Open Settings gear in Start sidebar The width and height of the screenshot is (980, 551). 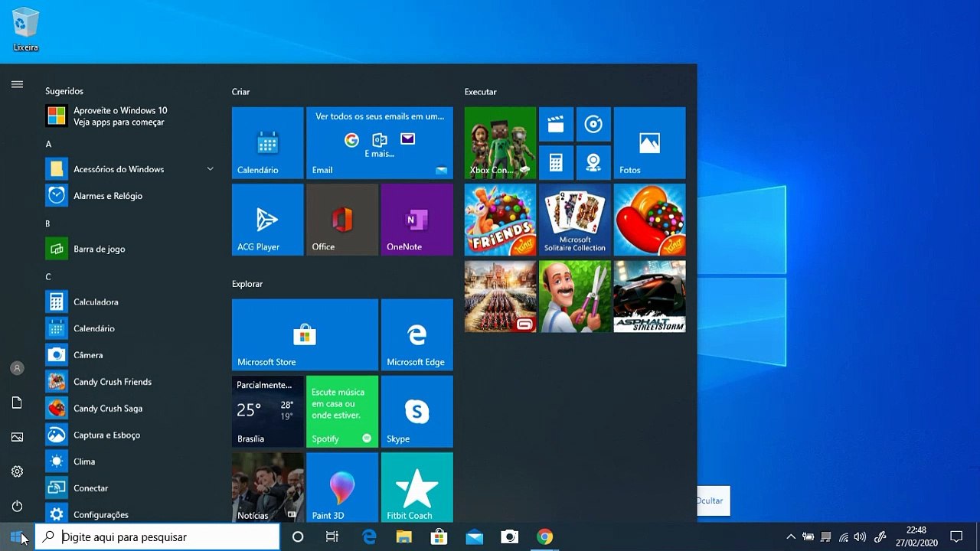pos(17,471)
